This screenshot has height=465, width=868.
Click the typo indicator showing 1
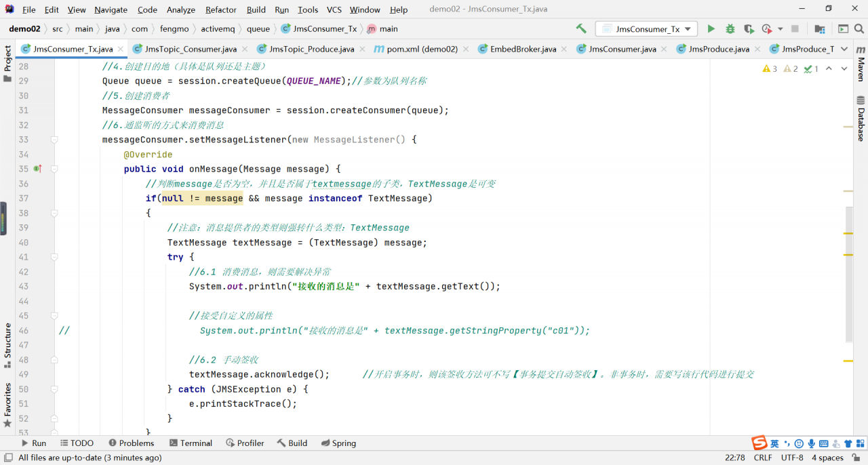[x=811, y=68]
